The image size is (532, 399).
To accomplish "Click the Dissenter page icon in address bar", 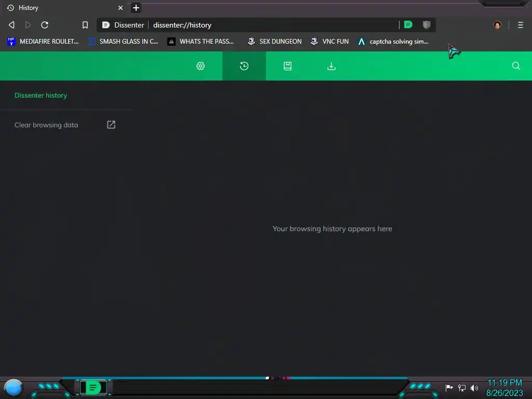I will [x=106, y=25].
